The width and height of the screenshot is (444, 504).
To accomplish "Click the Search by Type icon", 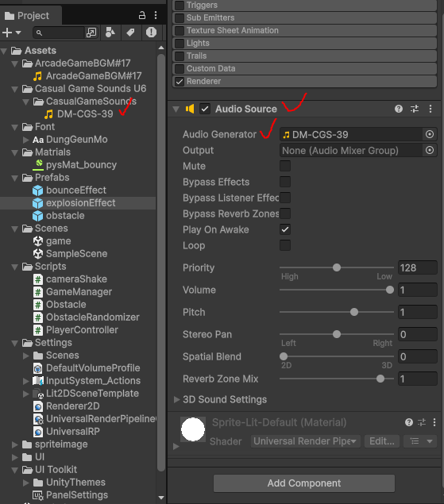I will [x=110, y=33].
